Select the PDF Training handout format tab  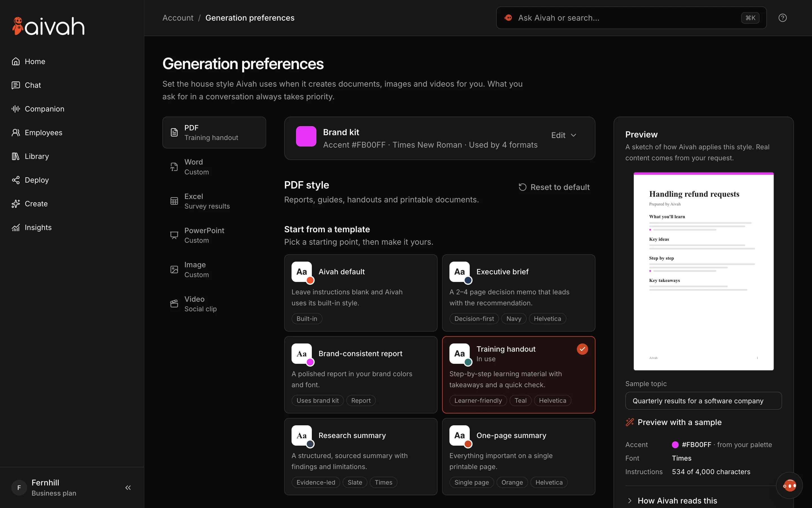point(214,132)
